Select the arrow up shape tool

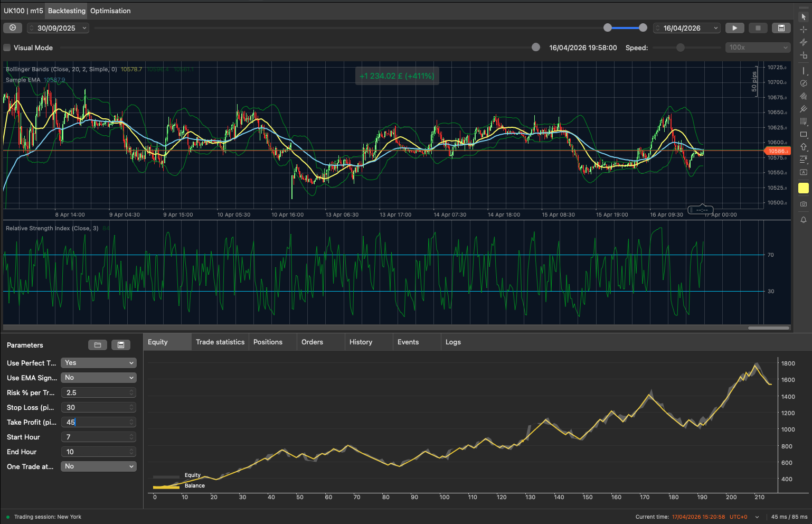(x=804, y=147)
